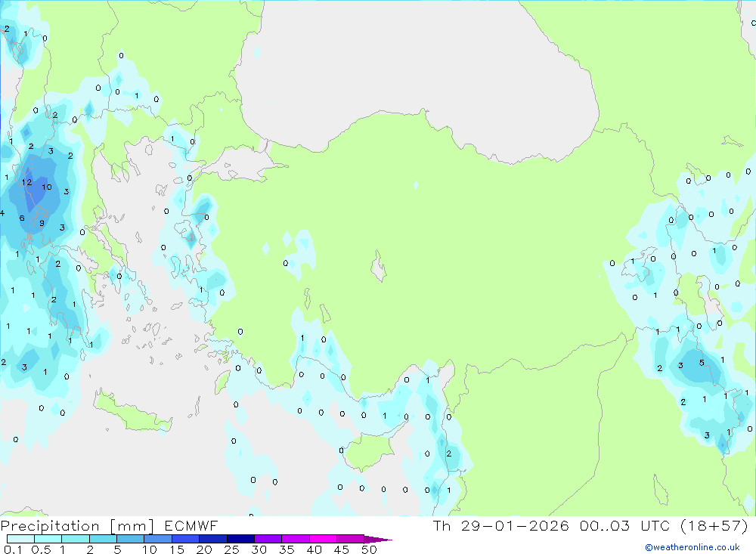Click the "50" label under the legend
Viewport: 756px width, 554px height.
[369, 549]
